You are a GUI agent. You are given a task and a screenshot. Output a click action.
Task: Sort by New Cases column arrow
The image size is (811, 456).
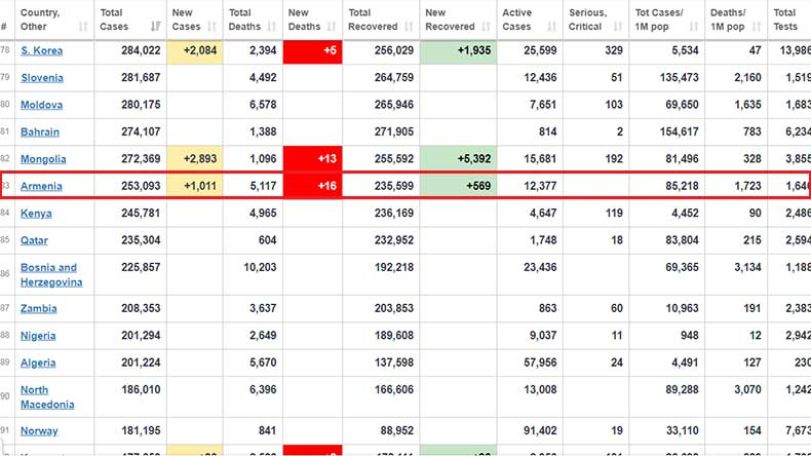pos(212,26)
